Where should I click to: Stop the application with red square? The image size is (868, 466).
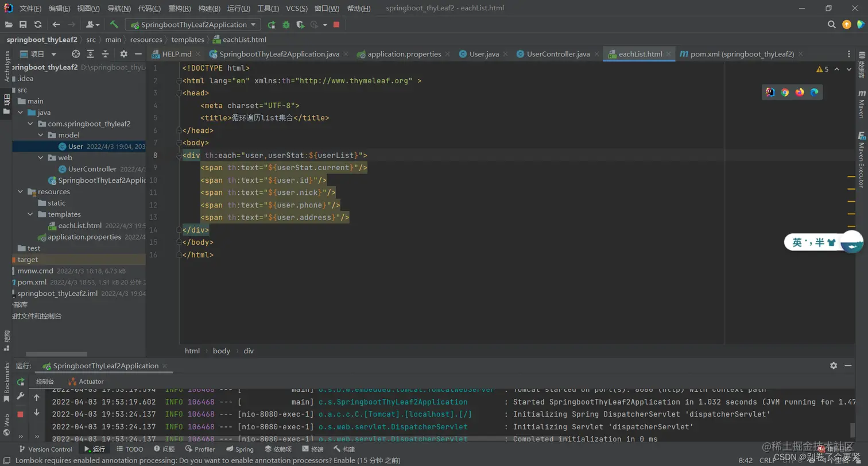pyautogui.click(x=336, y=25)
